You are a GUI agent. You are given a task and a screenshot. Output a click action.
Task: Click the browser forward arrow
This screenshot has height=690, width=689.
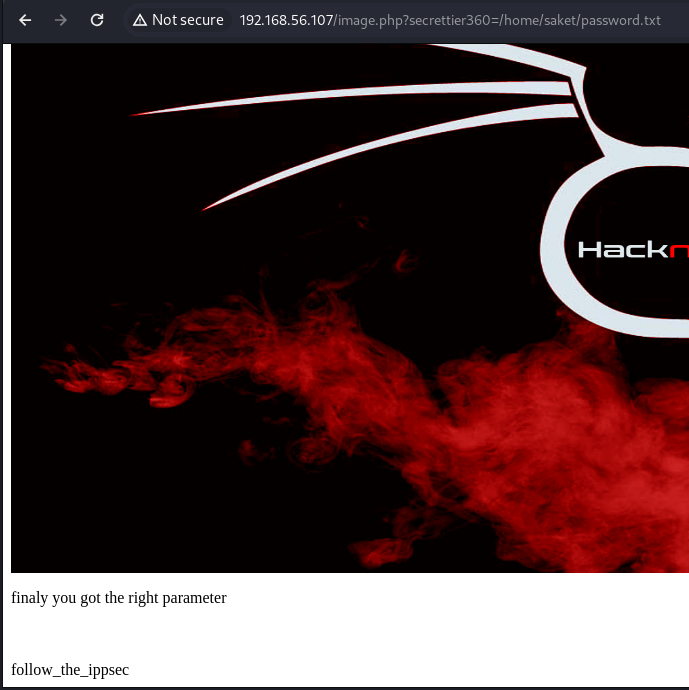(x=61, y=20)
